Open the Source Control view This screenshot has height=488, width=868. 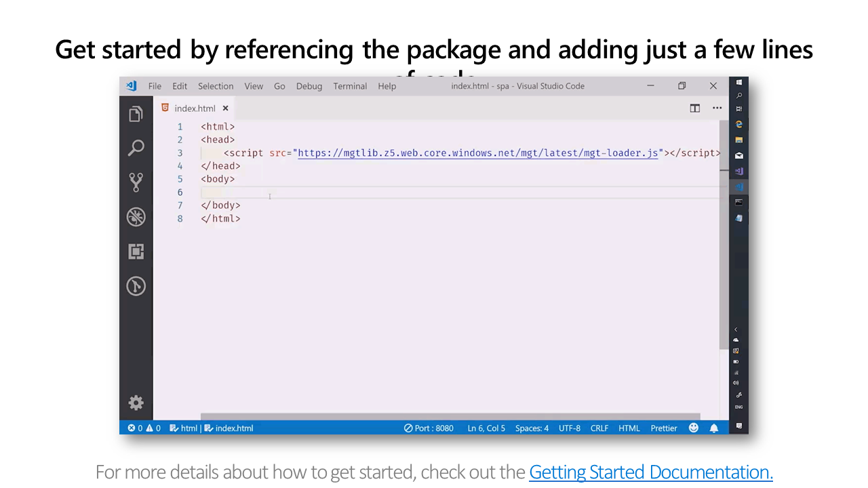136,182
